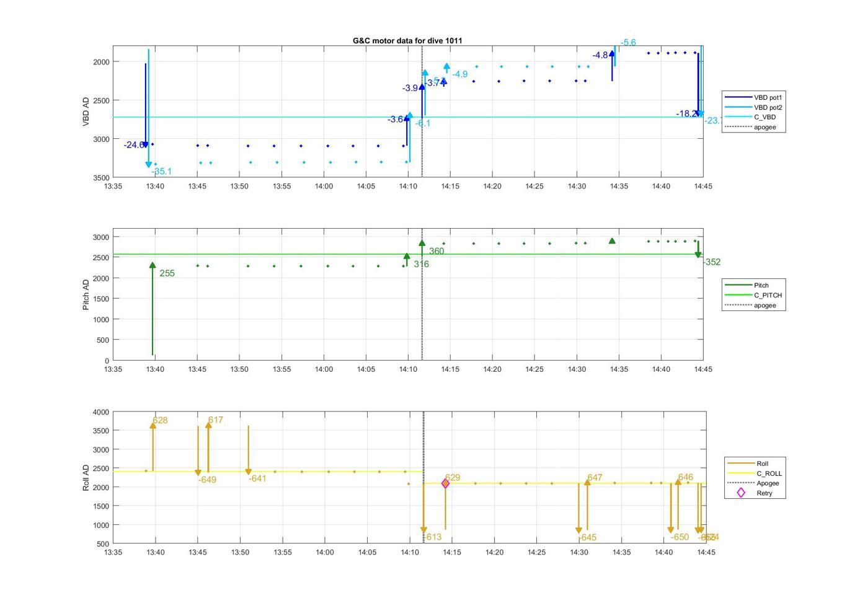Click the '-18.2' VBD data label

point(686,114)
